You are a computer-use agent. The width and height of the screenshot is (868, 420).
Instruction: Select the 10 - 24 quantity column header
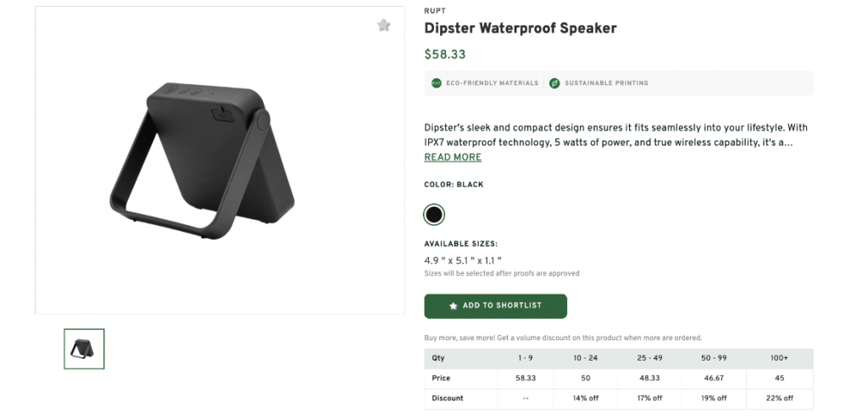tap(585, 358)
